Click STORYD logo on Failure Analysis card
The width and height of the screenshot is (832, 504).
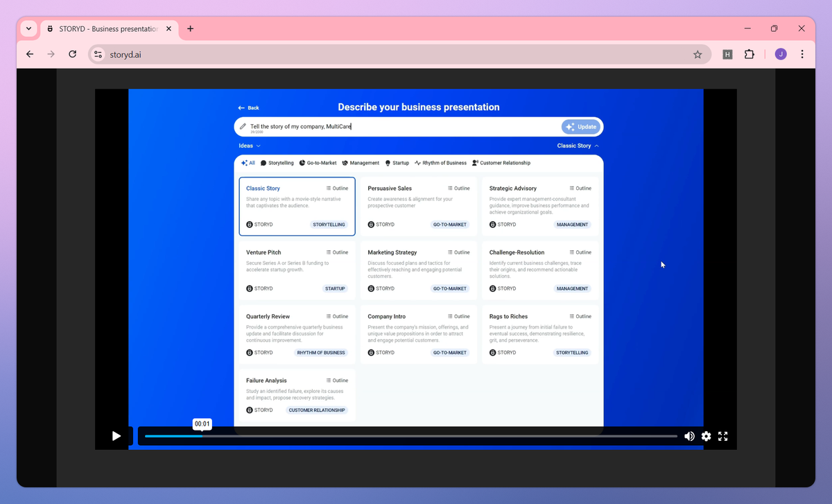(259, 410)
